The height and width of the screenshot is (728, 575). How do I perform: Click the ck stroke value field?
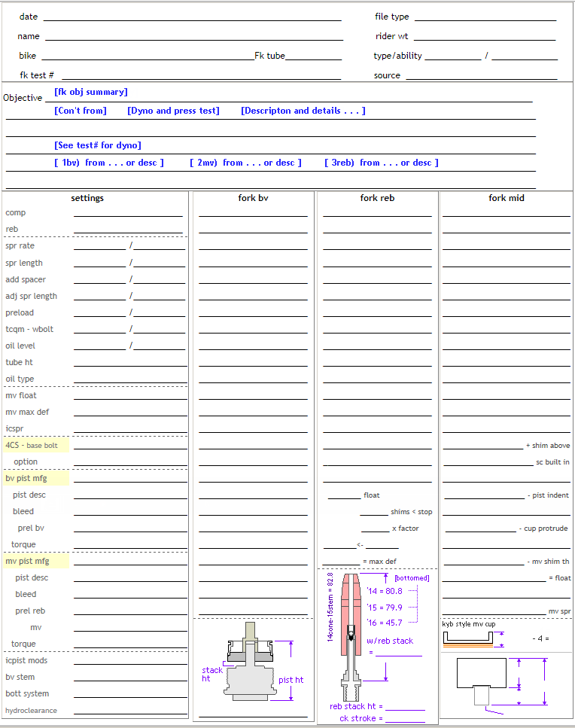(405, 717)
